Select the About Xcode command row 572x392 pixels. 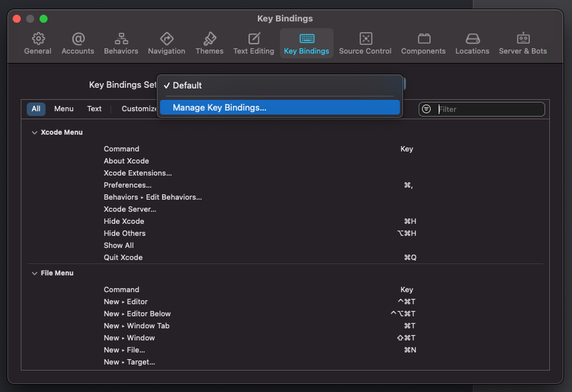click(285, 161)
